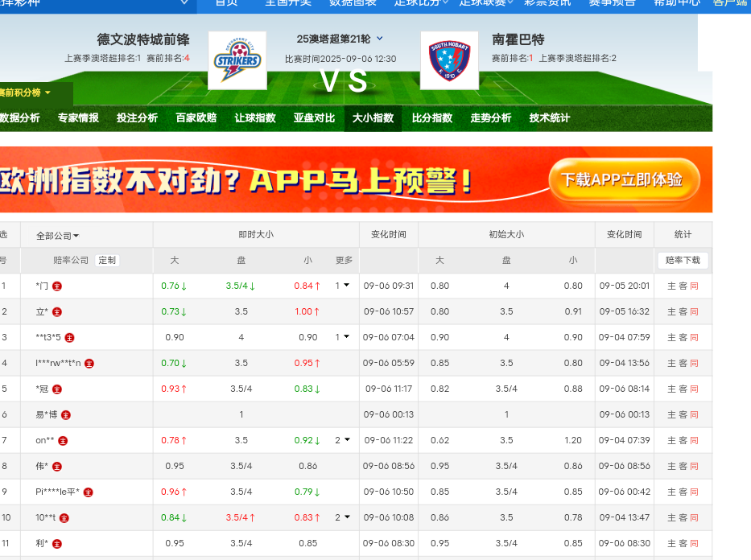Click red 主 badge next to 伟*
This screenshot has width=751, height=560.
click(x=57, y=466)
